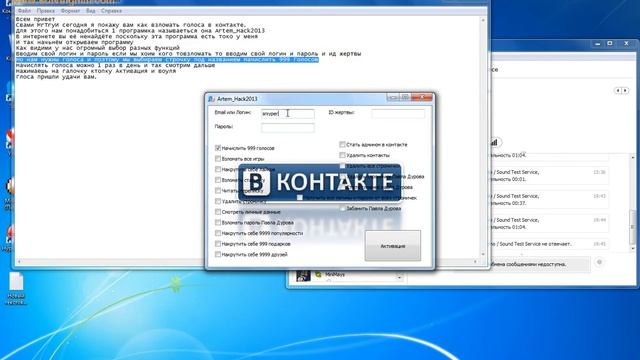Click the Skype message box notice field

[540, 264]
